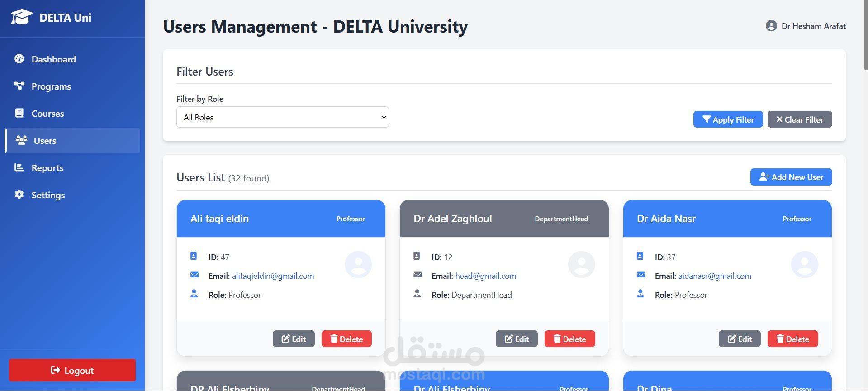Click the DepartmentHead badge on Dr Adel Zaghloul card
The height and width of the screenshot is (391, 868).
pyautogui.click(x=561, y=219)
